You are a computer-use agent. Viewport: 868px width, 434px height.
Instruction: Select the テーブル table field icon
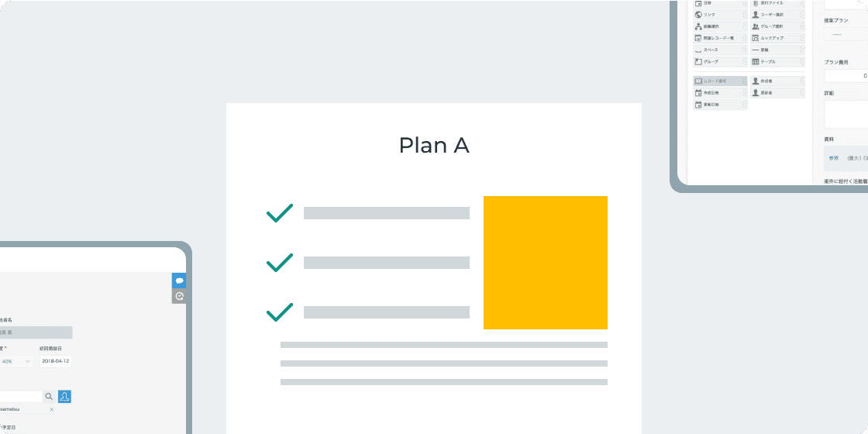pos(755,61)
